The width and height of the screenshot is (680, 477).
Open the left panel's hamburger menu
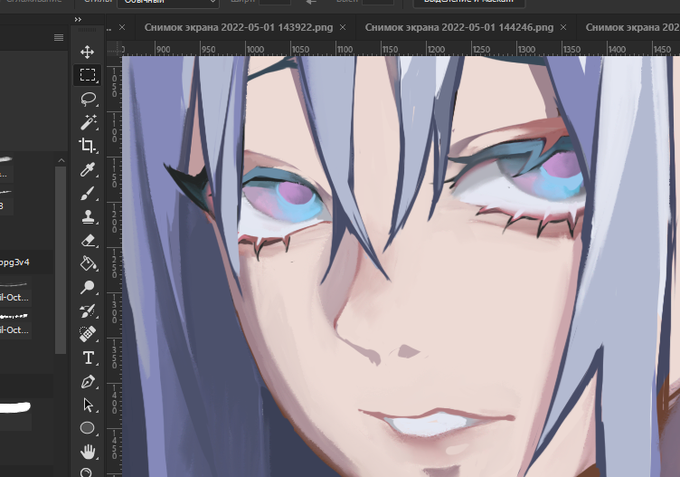59,38
